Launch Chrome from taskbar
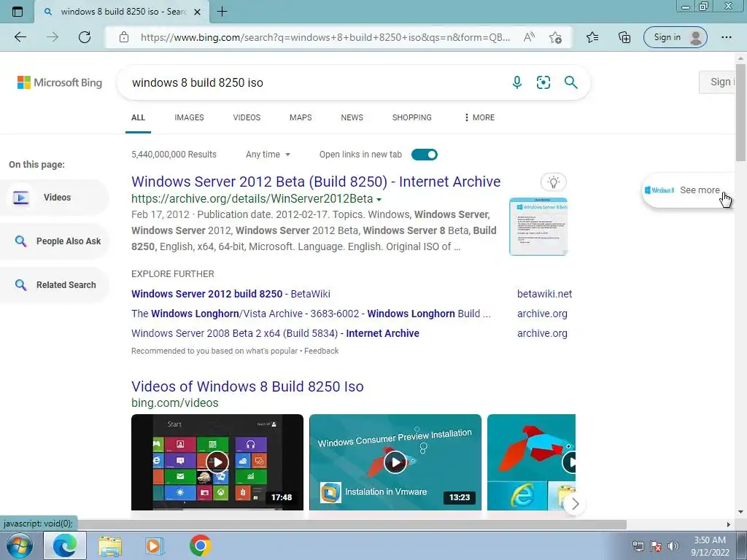 [x=200, y=545]
